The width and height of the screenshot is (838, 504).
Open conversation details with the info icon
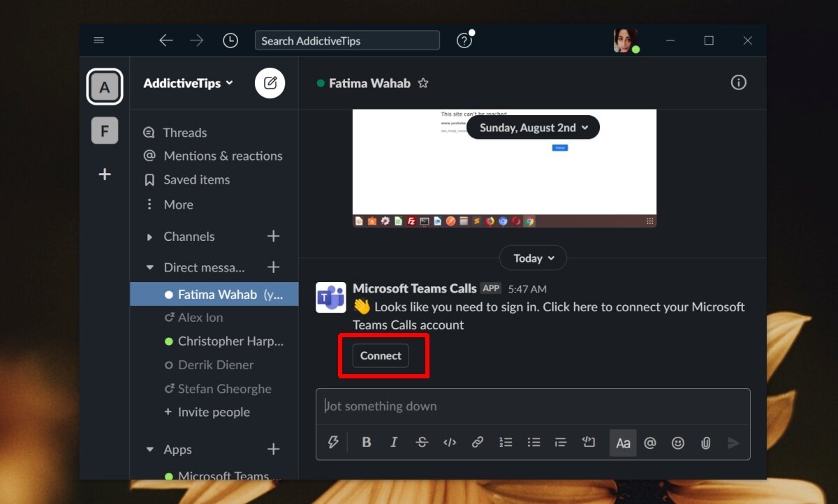[738, 82]
